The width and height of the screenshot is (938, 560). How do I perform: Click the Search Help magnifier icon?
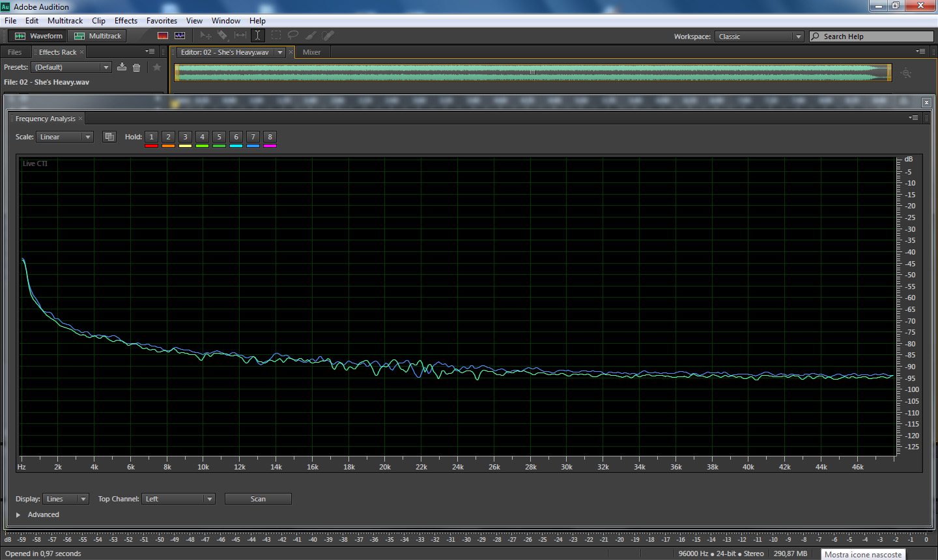[816, 36]
